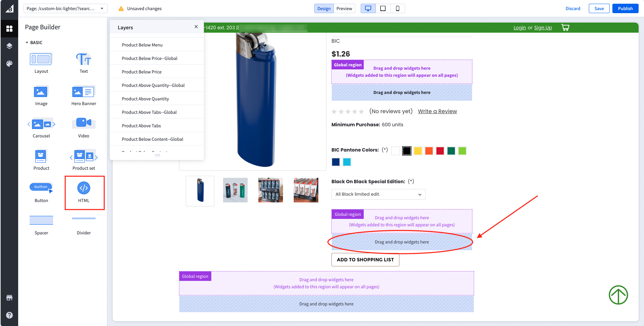Click Add to Shopping List button
The width and height of the screenshot is (644, 326).
coord(365,260)
